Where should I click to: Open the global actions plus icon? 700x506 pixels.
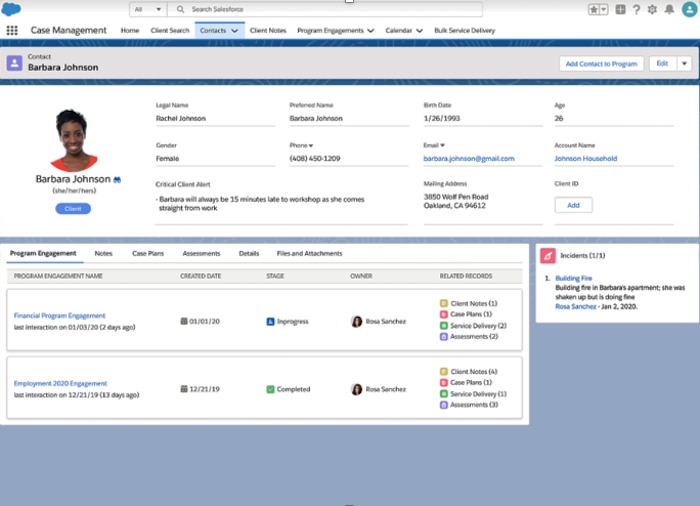click(x=621, y=9)
